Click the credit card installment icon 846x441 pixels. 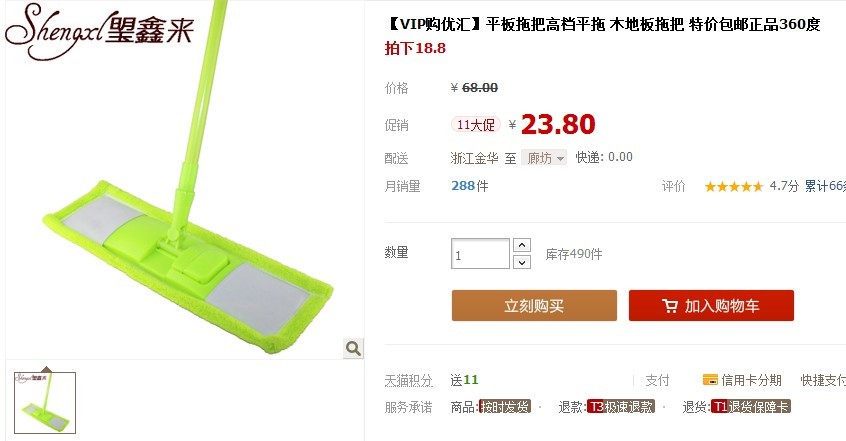(710, 380)
